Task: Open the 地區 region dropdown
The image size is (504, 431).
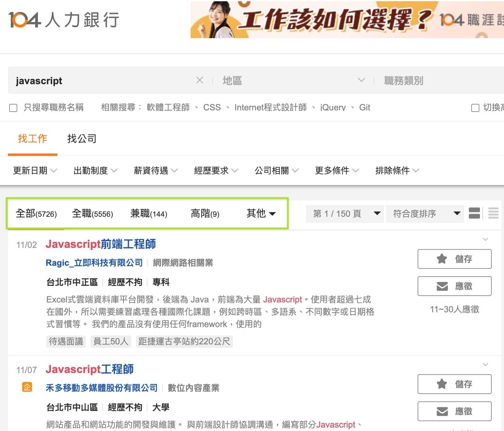Action: coord(293,80)
